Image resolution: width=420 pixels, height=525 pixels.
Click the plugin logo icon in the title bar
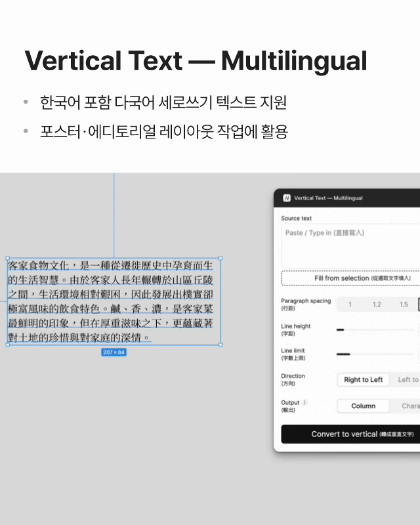pyautogui.click(x=287, y=198)
